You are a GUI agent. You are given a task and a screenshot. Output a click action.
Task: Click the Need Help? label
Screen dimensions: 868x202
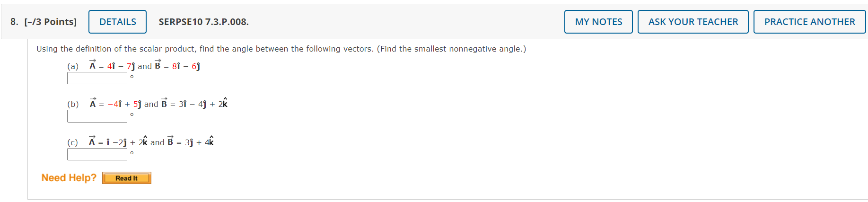(69, 178)
